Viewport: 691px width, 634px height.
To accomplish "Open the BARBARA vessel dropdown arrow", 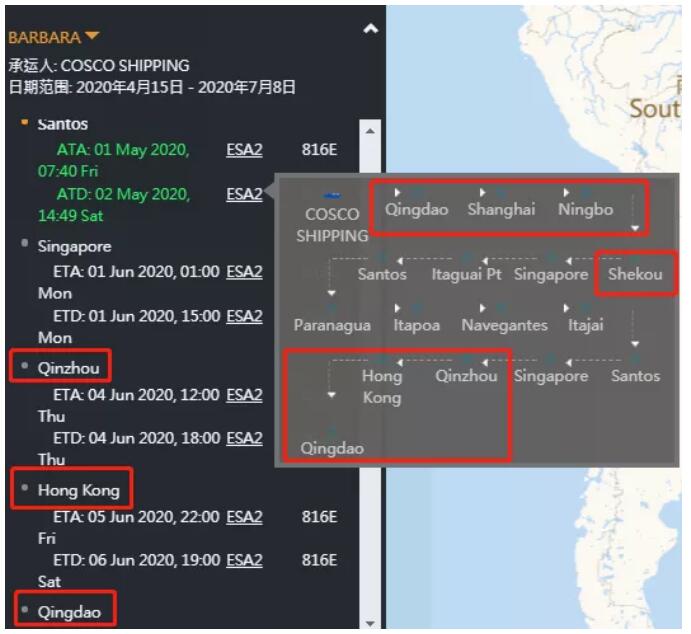I will click(92, 37).
